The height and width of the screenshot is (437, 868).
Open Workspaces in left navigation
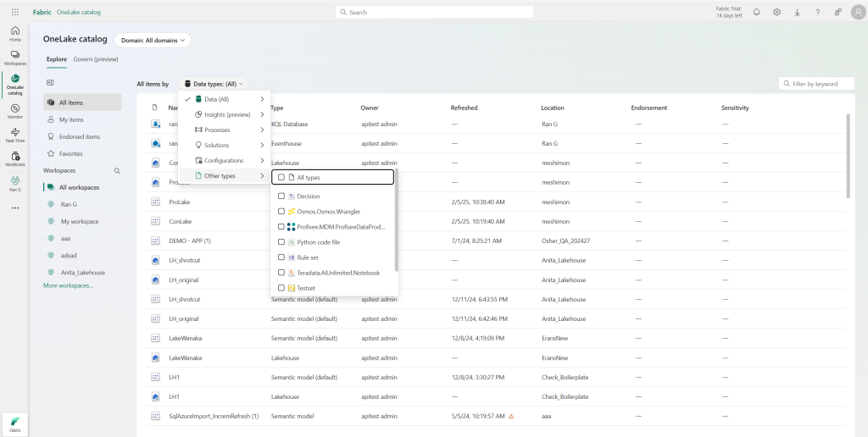15,58
